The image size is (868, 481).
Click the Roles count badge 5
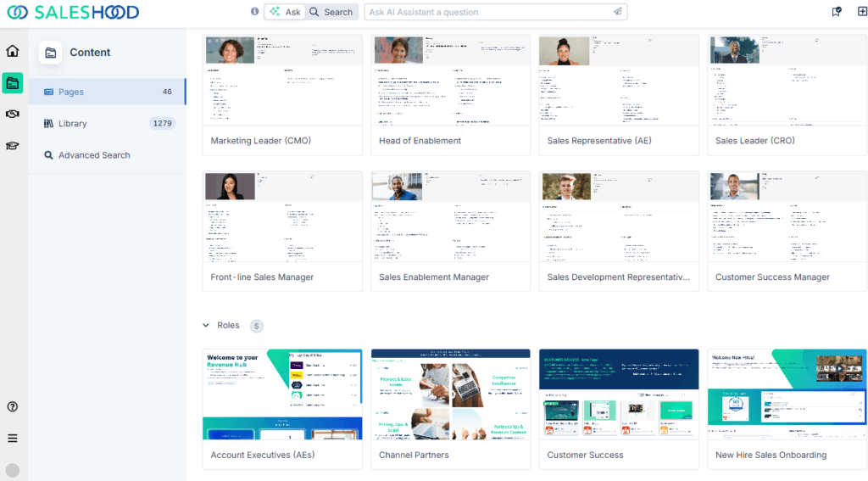point(256,326)
